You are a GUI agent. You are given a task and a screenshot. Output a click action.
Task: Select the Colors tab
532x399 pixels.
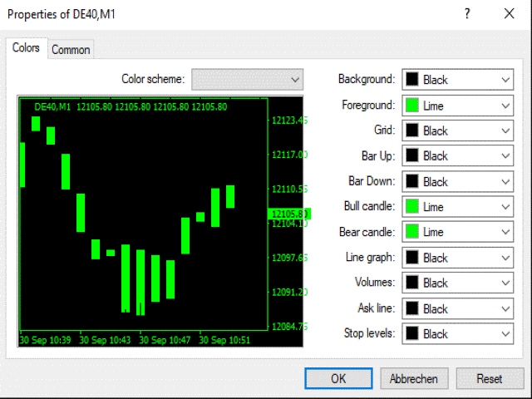tap(26, 48)
